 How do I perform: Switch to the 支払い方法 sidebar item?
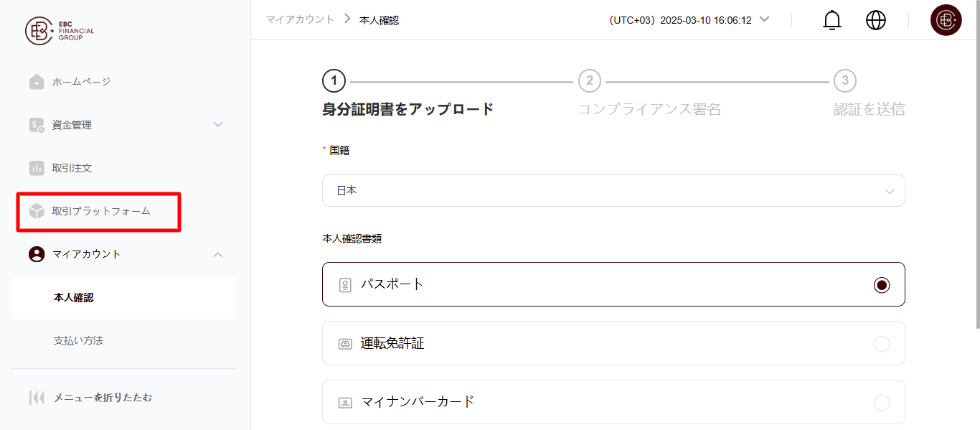tap(78, 340)
